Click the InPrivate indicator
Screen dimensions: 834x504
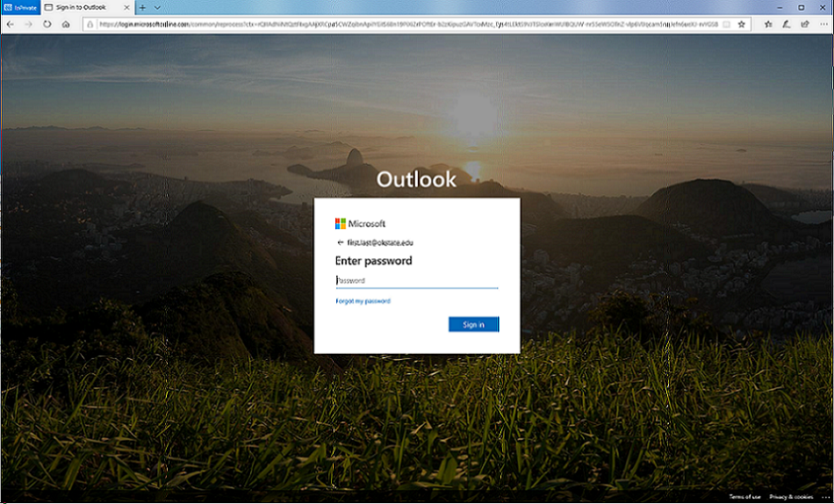click(x=21, y=7)
